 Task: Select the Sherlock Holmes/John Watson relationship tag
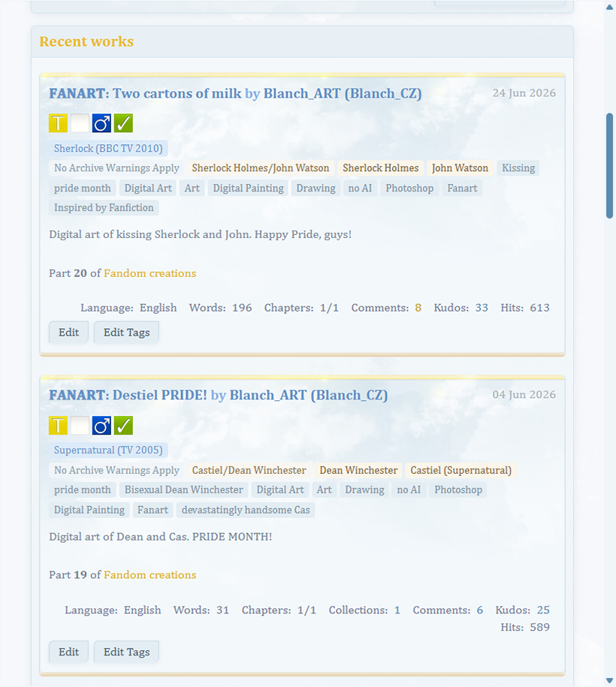click(261, 167)
